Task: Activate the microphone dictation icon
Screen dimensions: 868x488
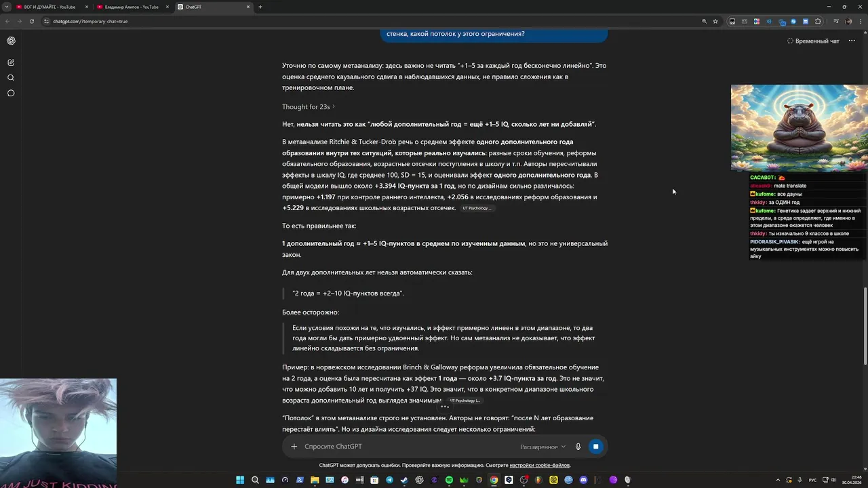Action: [578, 447]
